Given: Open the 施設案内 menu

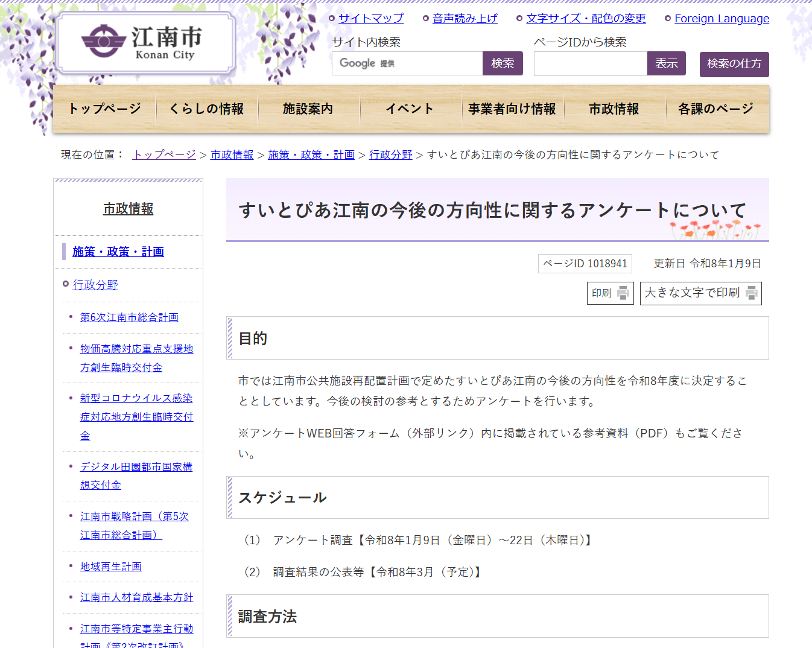Looking at the screenshot, I should [x=308, y=109].
